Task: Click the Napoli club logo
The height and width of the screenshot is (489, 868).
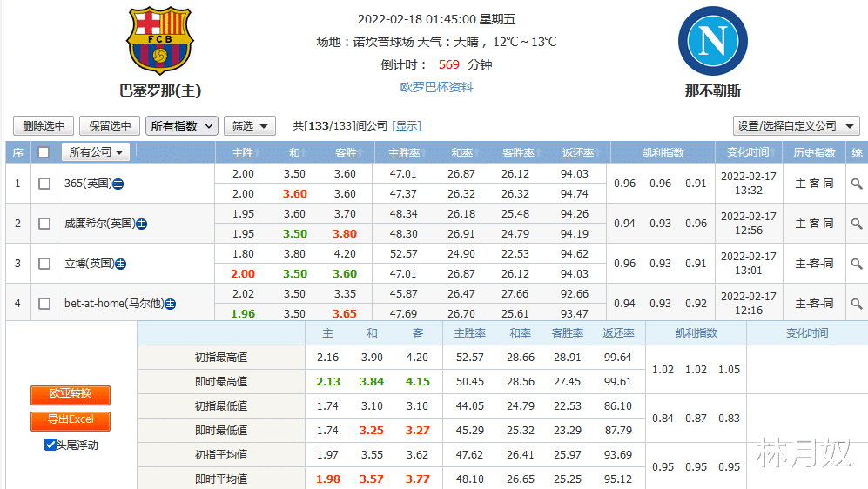Action: 712,41
